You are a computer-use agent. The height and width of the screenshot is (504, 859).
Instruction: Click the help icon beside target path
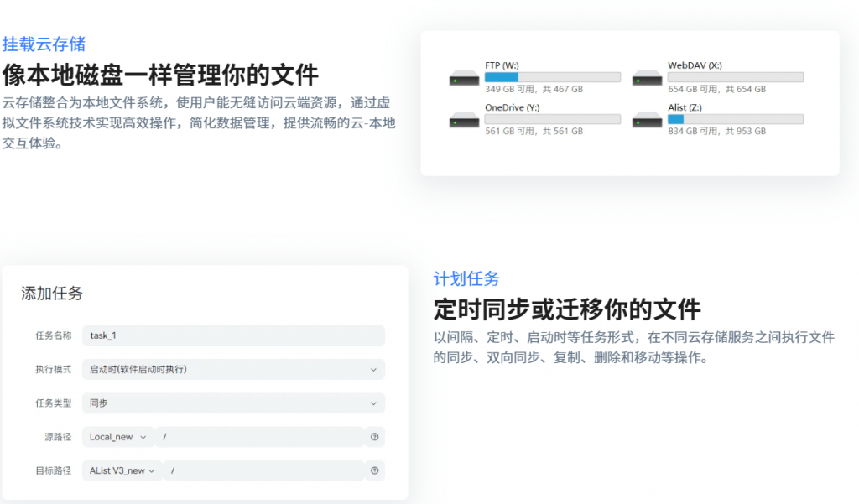[x=374, y=470]
